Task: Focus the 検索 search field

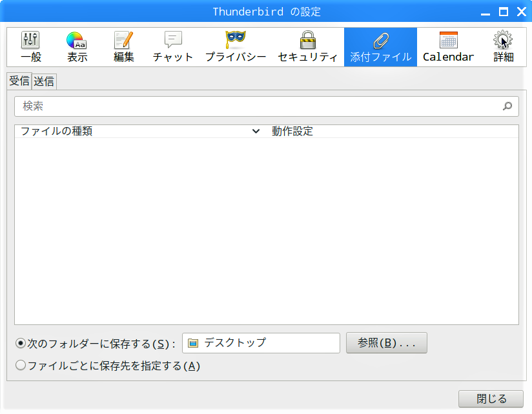Action: 267,106
